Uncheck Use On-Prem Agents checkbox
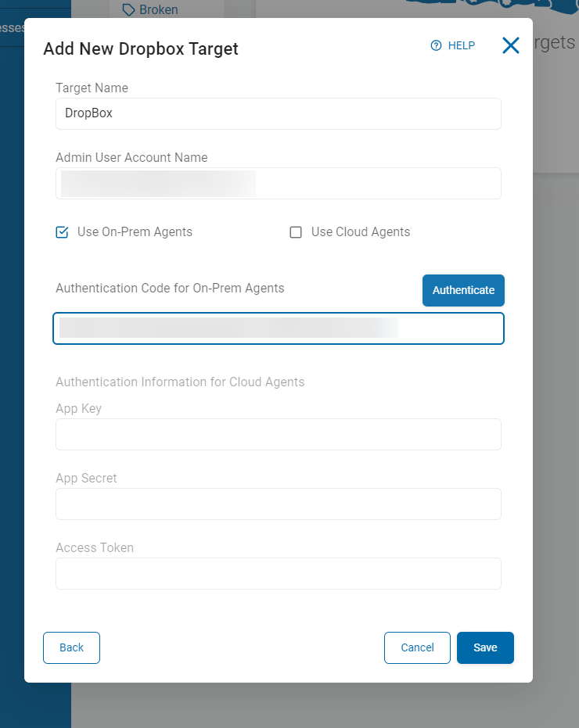This screenshot has height=728, width=579. click(x=63, y=232)
